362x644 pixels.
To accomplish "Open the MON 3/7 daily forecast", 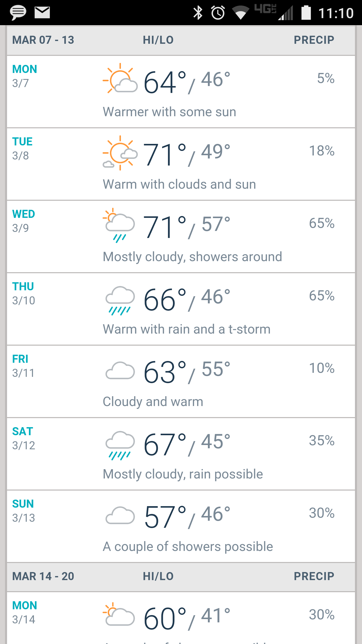I will (181, 92).
